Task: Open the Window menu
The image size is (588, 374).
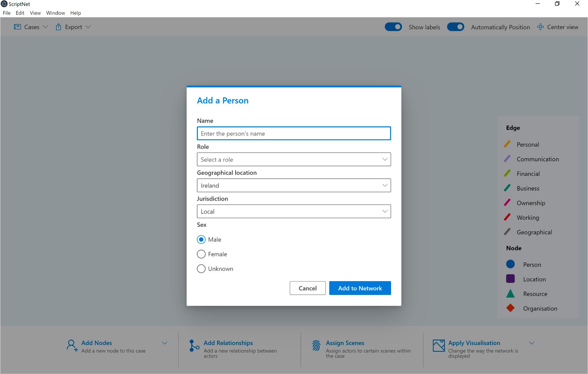Action: coord(55,13)
